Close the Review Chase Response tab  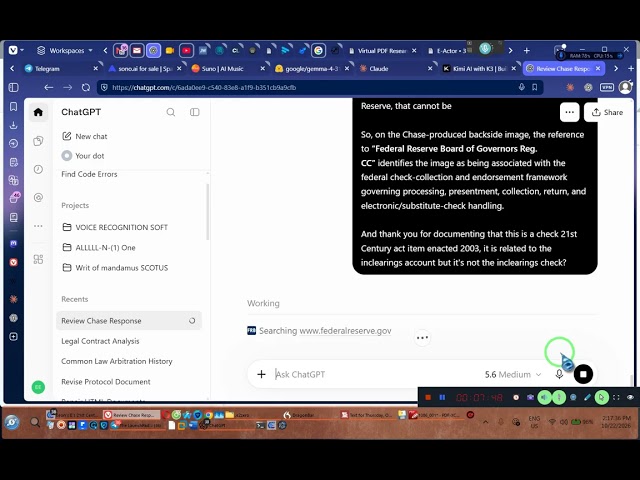(598, 69)
